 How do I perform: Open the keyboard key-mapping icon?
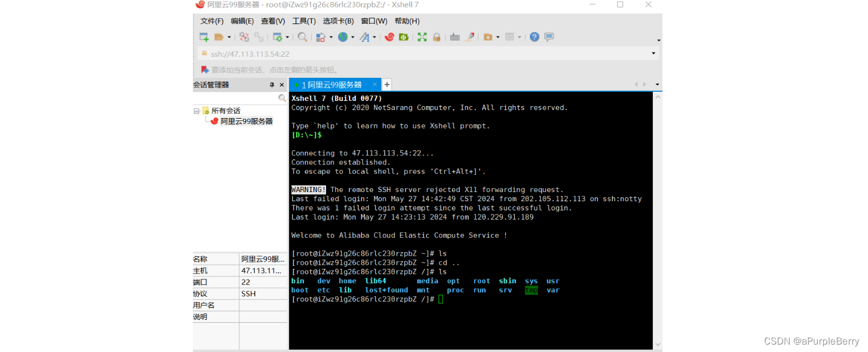point(455,37)
